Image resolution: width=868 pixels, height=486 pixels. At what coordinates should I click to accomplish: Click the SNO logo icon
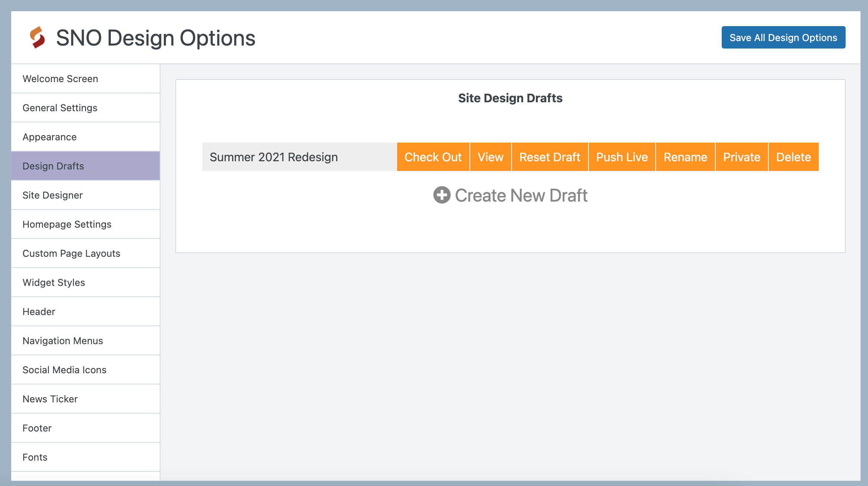37,37
